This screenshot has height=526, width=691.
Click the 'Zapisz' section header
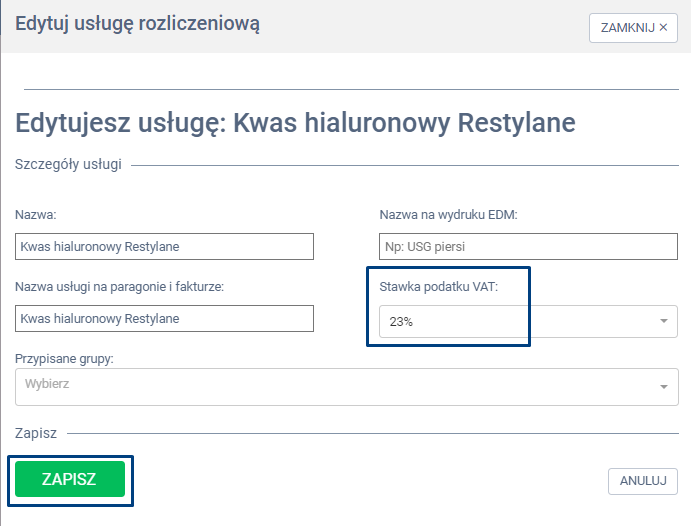coord(36,433)
